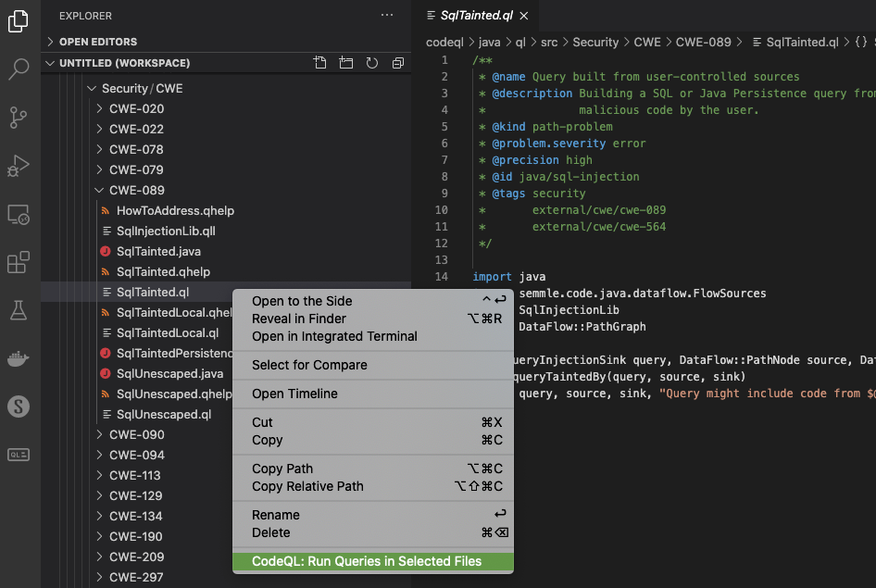Image resolution: width=876 pixels, height=588 pixels.
Task: Open the Search panel
Action: [x=19, y=69]
